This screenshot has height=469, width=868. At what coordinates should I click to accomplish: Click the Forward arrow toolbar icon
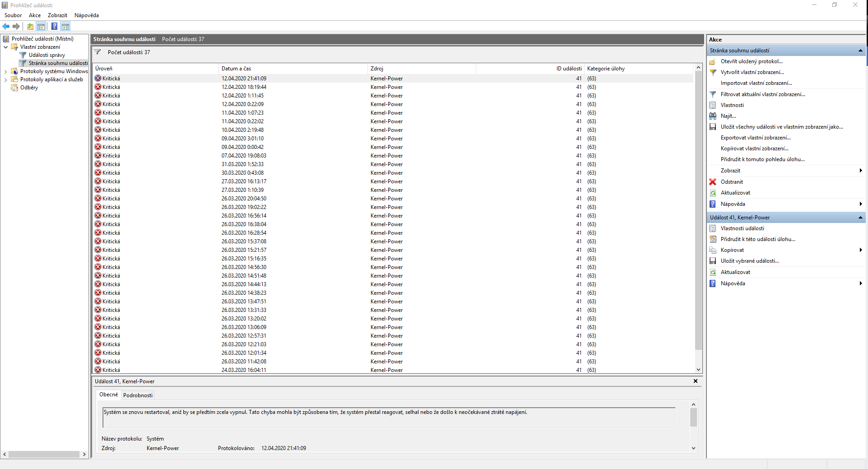point(16,26)
